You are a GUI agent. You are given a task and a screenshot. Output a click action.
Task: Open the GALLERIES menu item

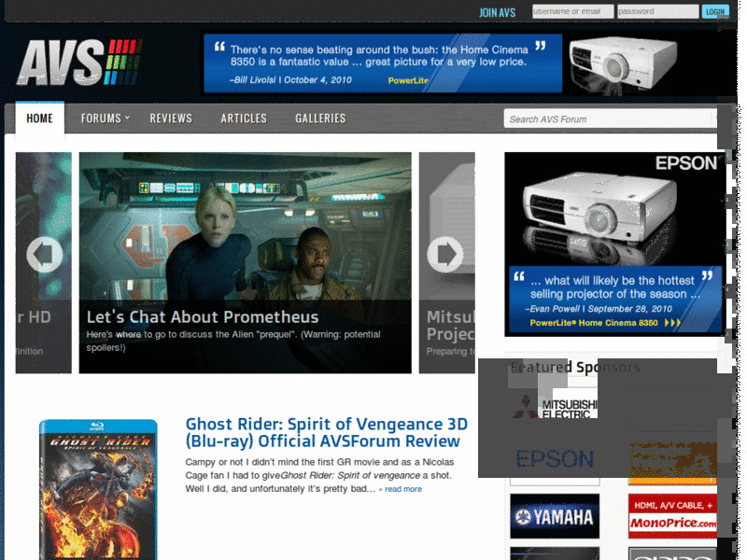coord(320,119)
